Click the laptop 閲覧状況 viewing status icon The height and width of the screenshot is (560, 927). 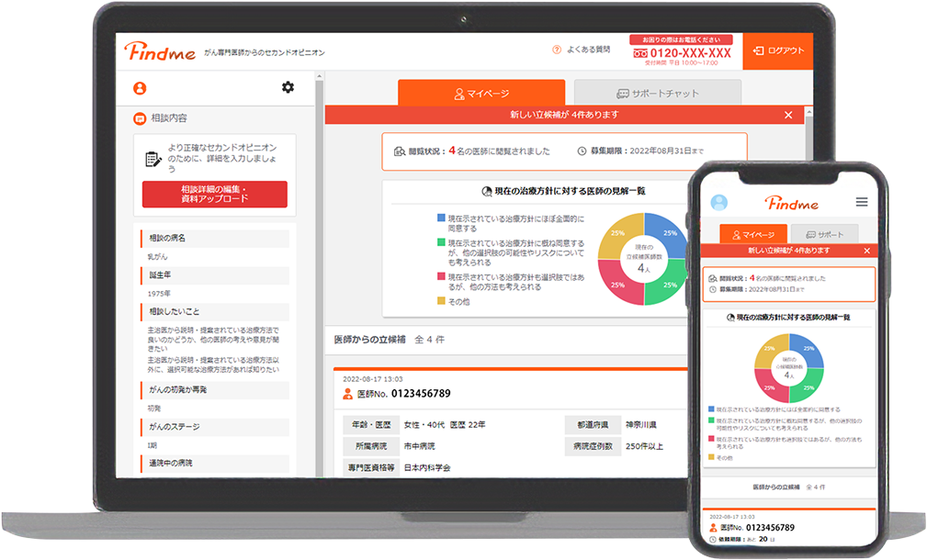point(400,151)
